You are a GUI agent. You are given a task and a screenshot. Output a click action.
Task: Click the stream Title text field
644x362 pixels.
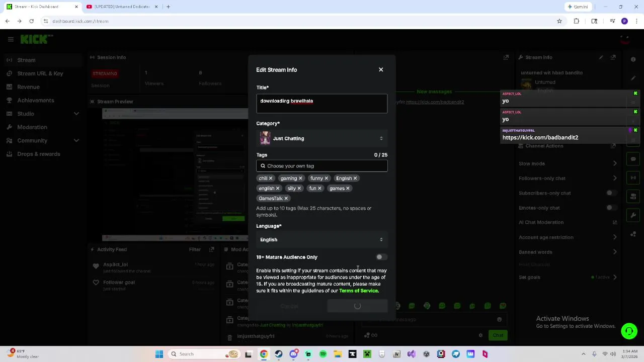pos(322,104)
